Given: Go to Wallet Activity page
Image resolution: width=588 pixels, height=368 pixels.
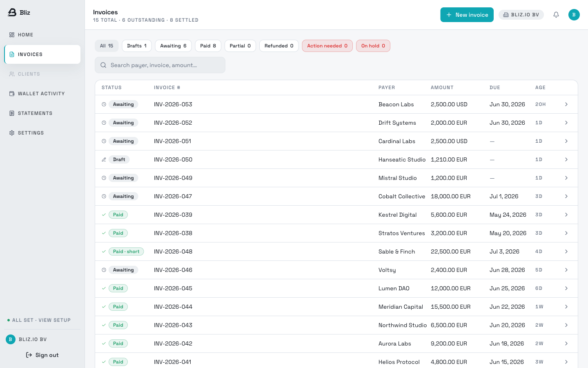Looking at the screenshot, I should 42,94.
